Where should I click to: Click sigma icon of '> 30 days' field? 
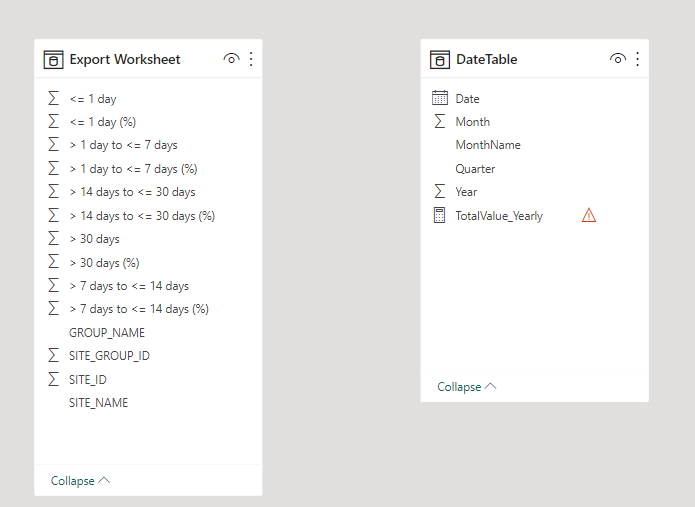coord(53,238)
